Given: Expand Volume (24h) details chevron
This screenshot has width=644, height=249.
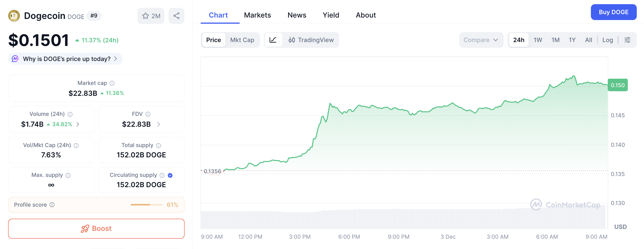Looking at the screenshot, I should click(x=78, y=124).
